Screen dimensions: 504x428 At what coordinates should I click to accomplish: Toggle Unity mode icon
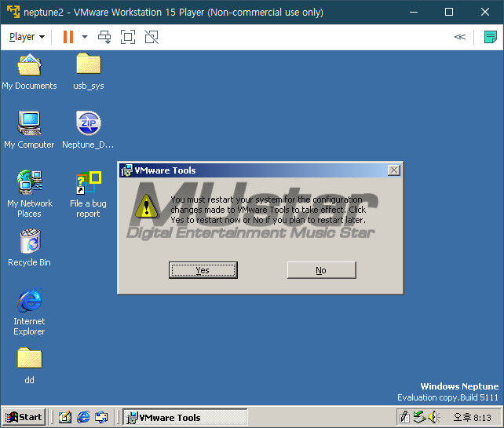152,37
